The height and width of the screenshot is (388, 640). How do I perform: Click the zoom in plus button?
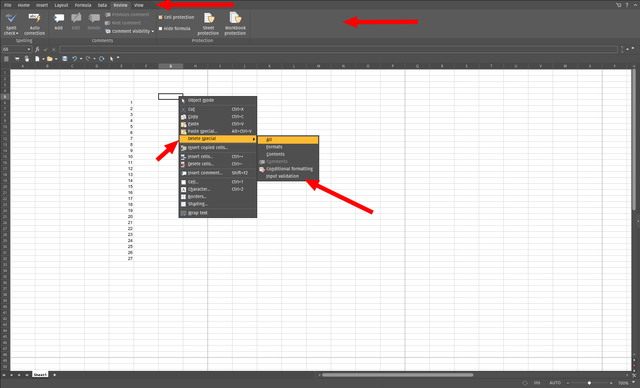coord(611,383)
